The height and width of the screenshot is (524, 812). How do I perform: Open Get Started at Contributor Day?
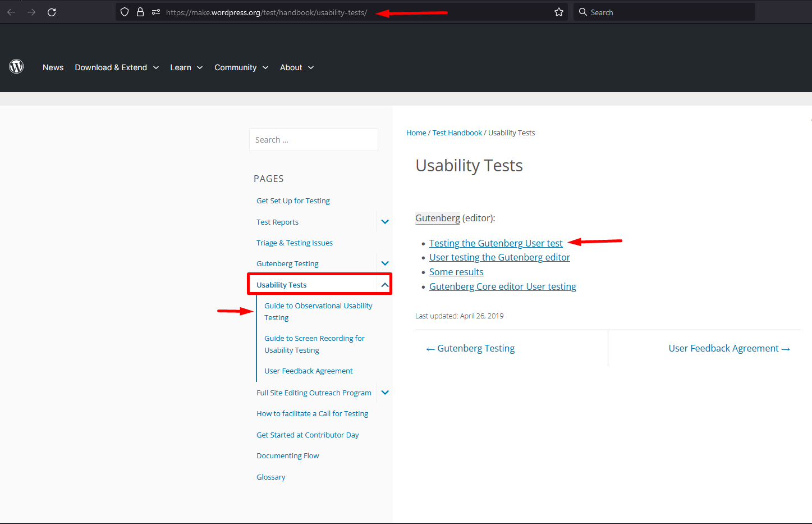click(x=308, y=435)
